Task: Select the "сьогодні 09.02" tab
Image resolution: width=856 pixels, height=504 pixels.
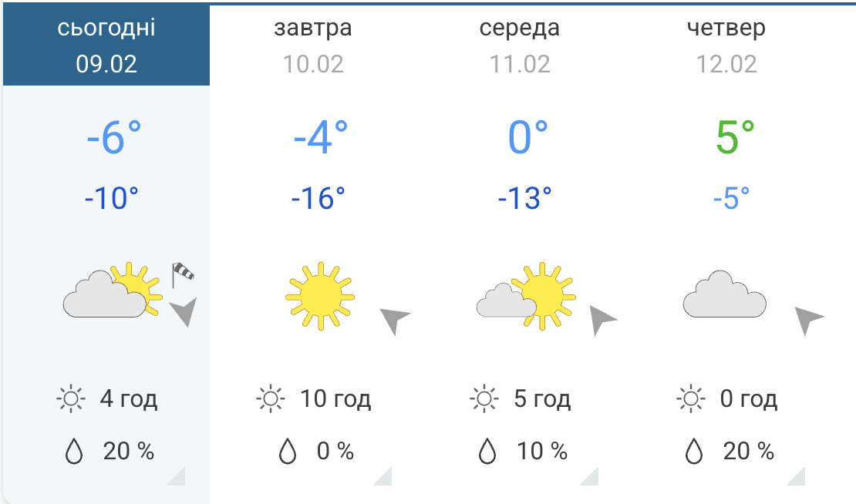Action: coord(106,45)
